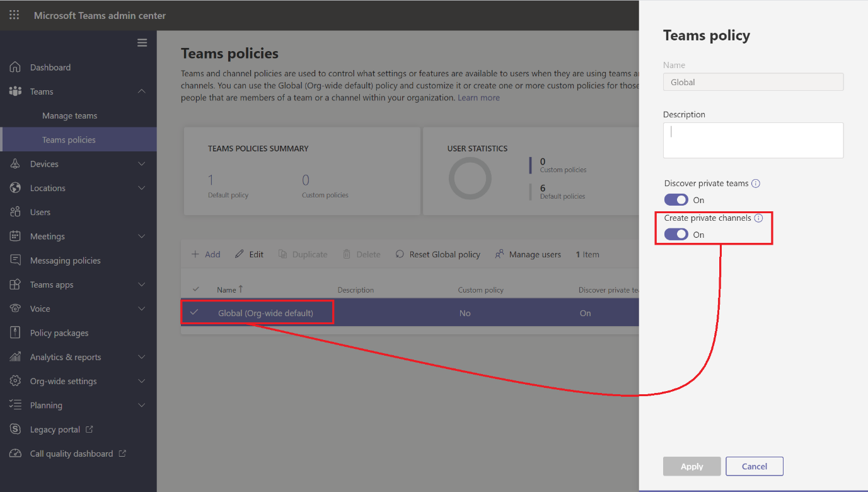
Task: Toggle off Discover private teams
Action: (x=676, y=199)
